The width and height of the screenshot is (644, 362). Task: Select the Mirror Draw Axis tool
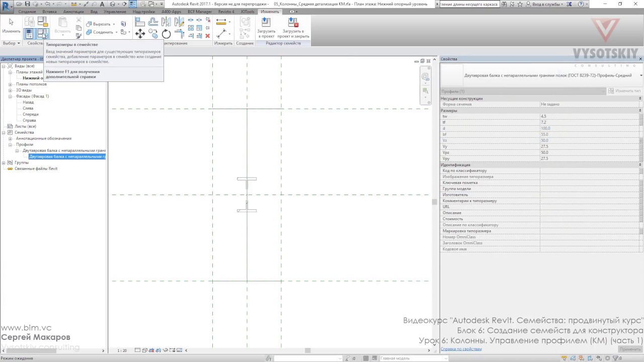coord(179,22)
